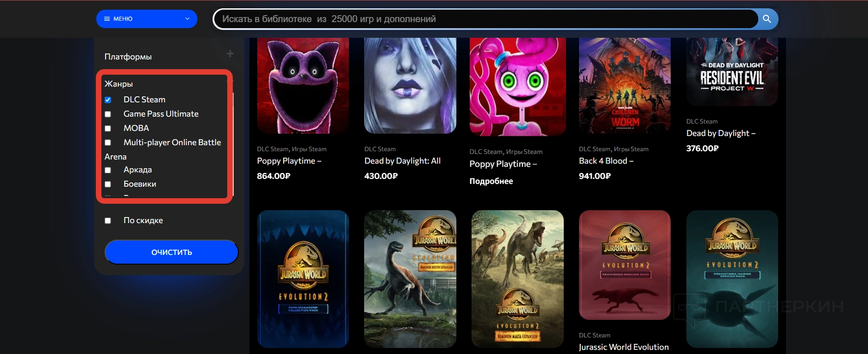The width and height of the screenshot is (868, 354).
Task: Open Back 4 Blood Children of Worm thumbnail
Action: tap(625, 86)
